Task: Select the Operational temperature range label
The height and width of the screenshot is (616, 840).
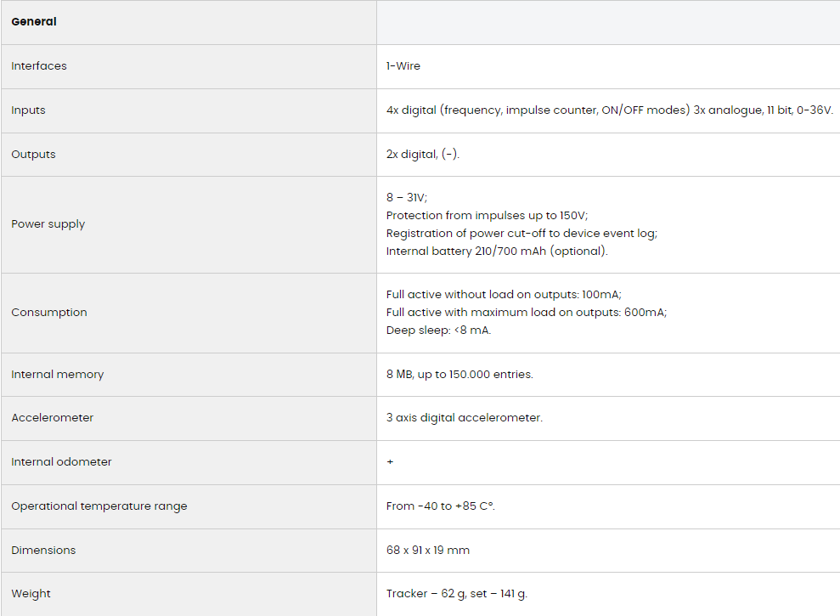Action: (x=99, y=506)
